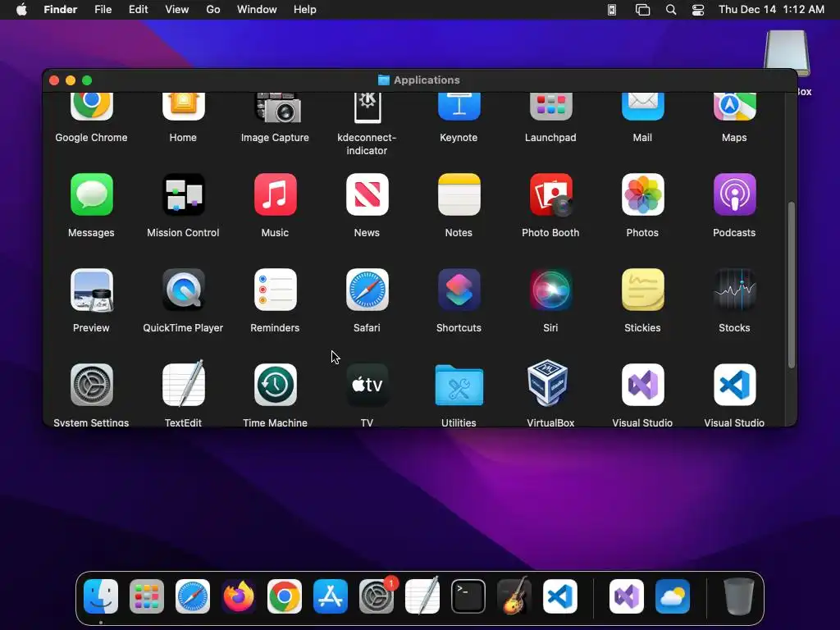Select Safari in the Applications window

(x=367, y=290)
